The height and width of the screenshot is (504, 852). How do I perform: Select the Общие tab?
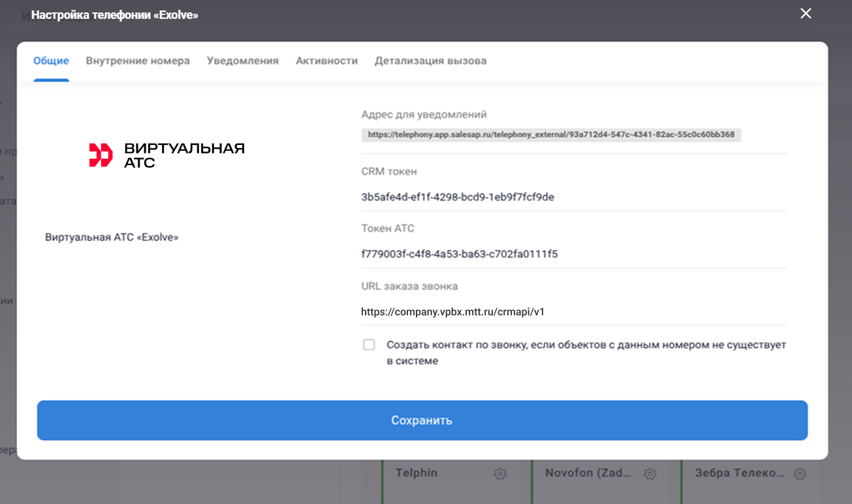pos(51,61)
